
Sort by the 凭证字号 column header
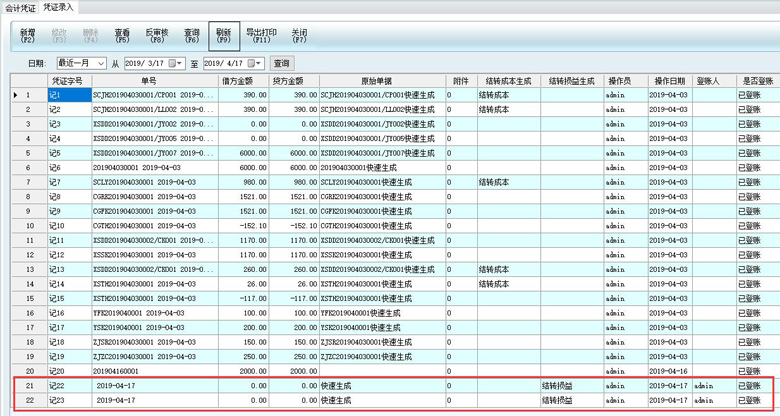(x=67, y=80)
